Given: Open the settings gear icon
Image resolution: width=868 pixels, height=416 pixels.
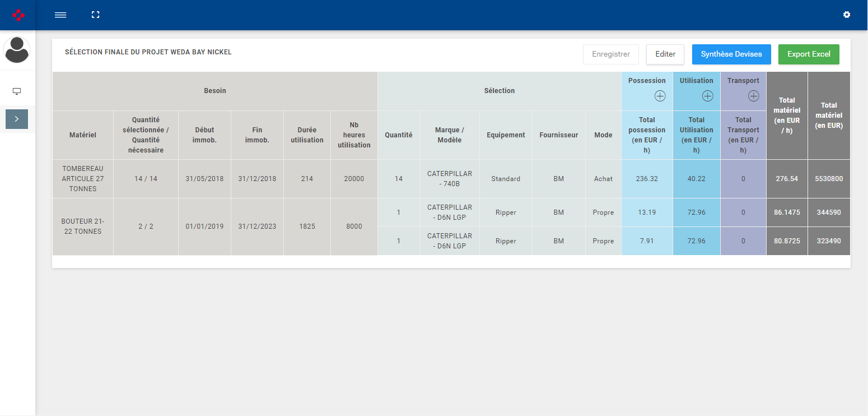Looking at the screenshot, I should [846, 15].
